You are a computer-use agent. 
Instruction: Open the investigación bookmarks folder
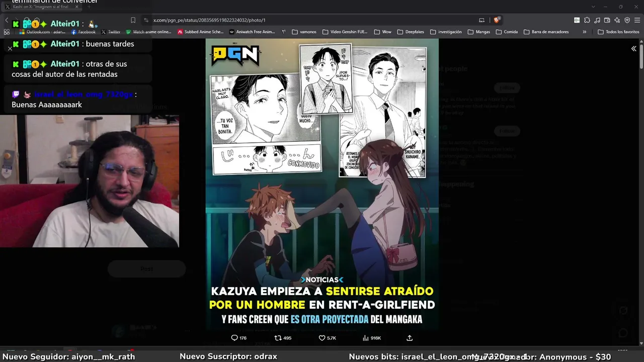tap(446, 32)
